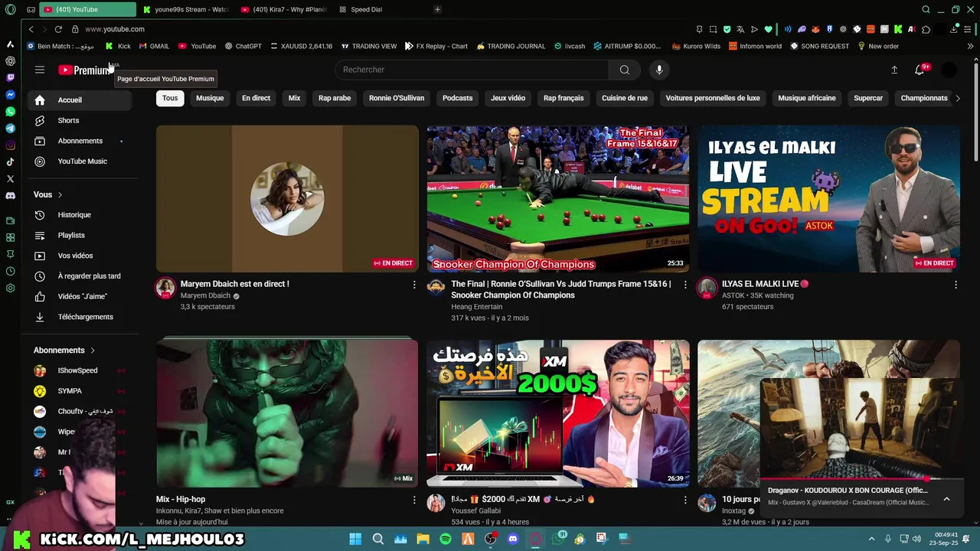Reload the page with the refresh icon
Image resolution: width=980 pixels, height=551 pixels.
(x=58, y=29)
